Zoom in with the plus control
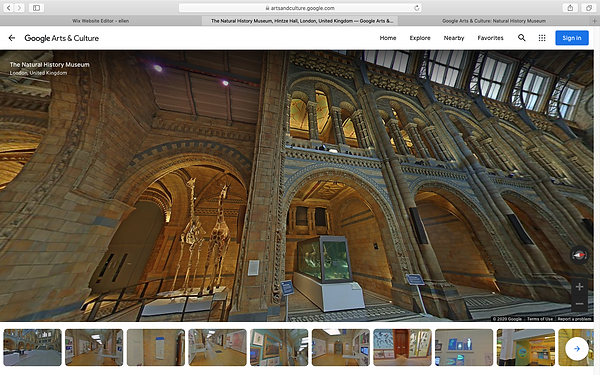The image size is (600, 375). pyautogui.click(x=579, y=287)
